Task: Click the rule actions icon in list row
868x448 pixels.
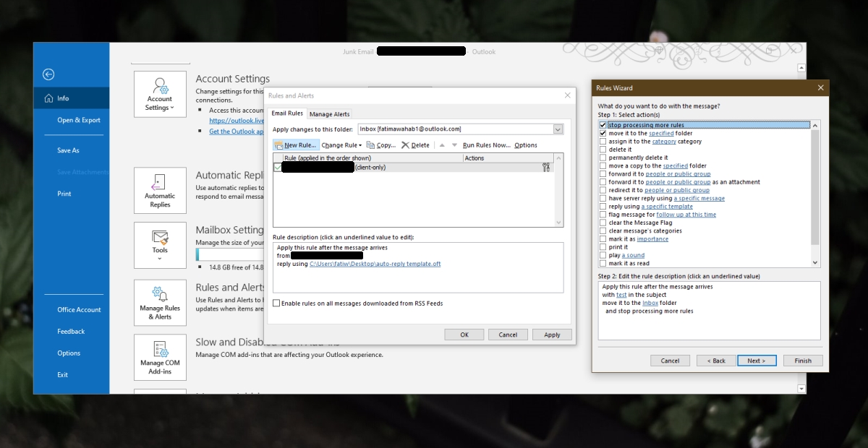Action: point(546,167)
